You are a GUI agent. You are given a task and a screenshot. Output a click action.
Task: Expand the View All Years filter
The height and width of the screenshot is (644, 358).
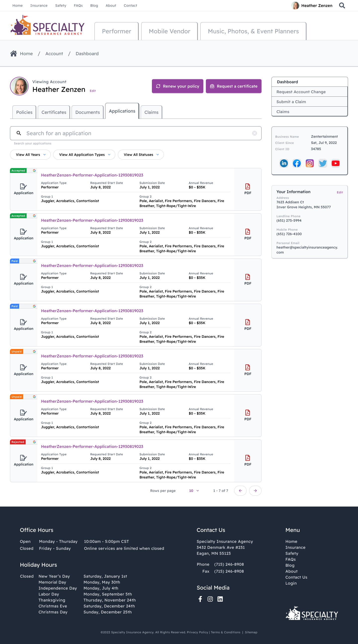(30, 155)
